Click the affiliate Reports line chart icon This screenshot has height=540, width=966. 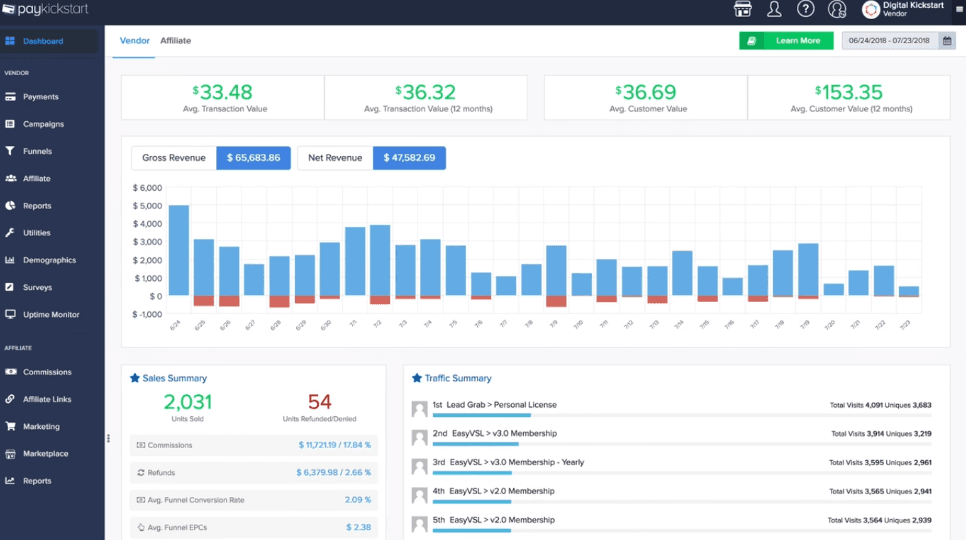click(10, 480)
